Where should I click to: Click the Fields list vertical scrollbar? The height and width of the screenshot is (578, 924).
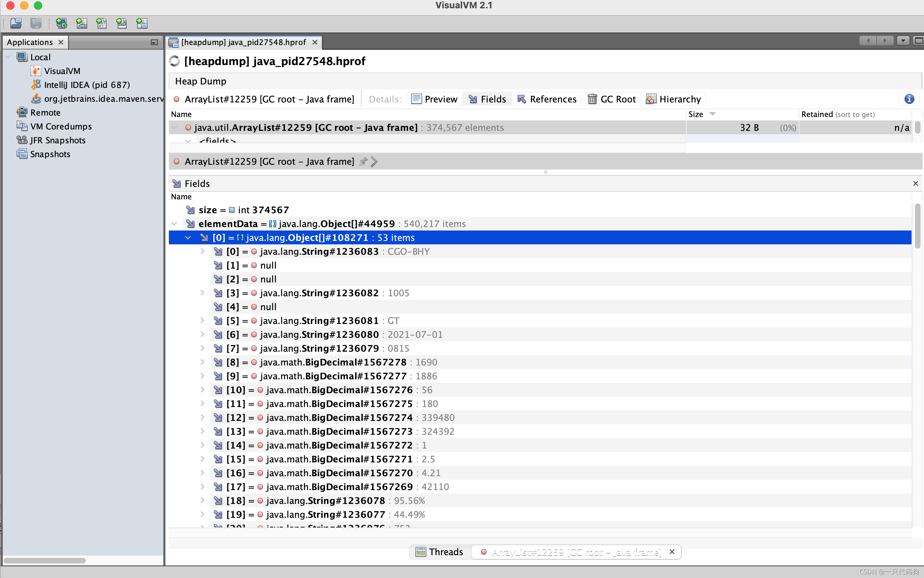(x=917, y=226)
